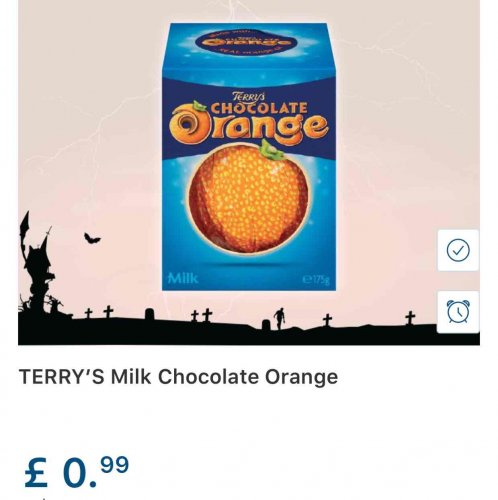Screen dimensions: 498x500
Task: Set a reminder with the alarm clock icon
Action: 458,312
